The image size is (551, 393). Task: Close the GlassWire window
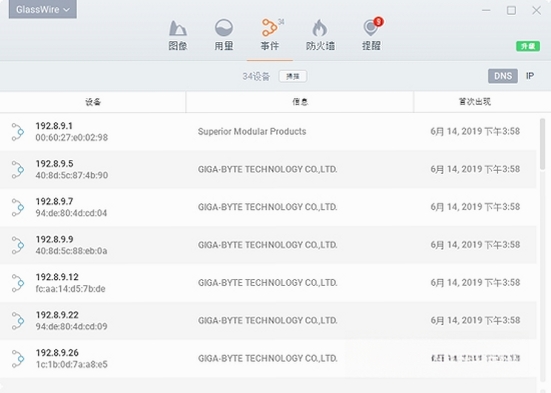click(536, 10)
